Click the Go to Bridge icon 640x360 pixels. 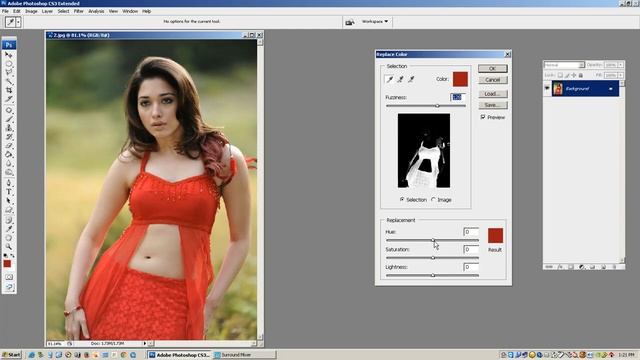click(349, 22)
